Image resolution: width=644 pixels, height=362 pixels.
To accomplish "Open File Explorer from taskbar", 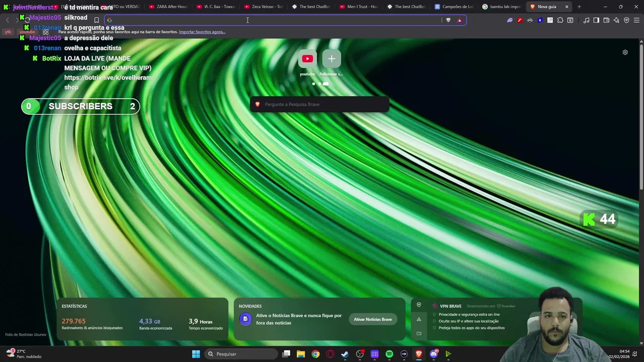I will click(301, 354).
